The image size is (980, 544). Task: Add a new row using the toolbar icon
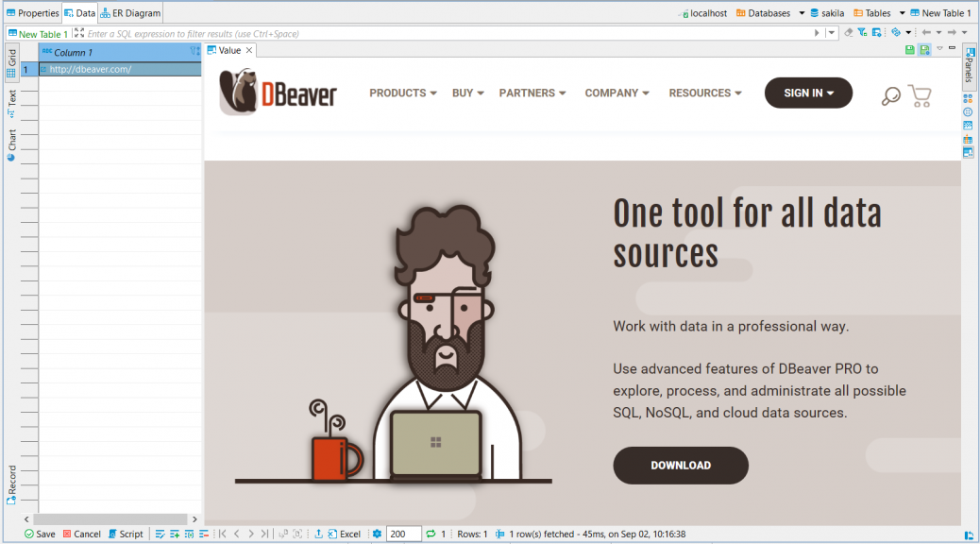174,534
